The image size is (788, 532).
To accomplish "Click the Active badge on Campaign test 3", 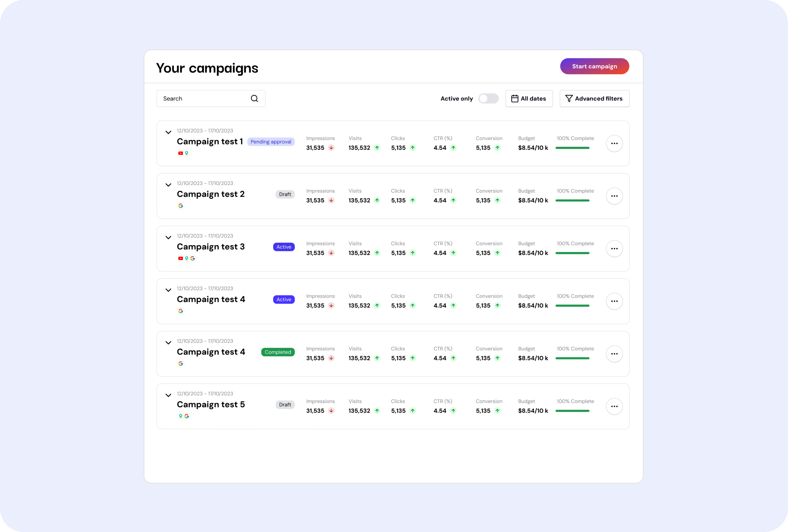I will tap(283, 247).
